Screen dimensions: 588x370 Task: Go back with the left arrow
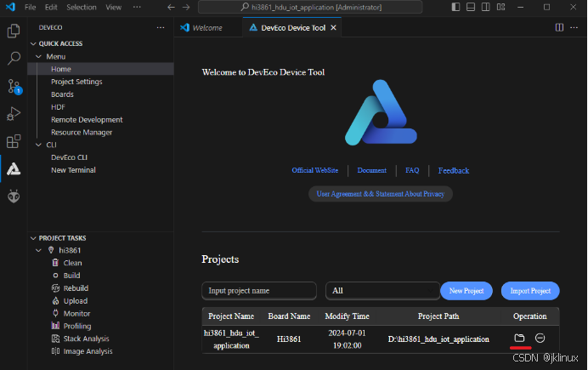[x=171, y=7]
